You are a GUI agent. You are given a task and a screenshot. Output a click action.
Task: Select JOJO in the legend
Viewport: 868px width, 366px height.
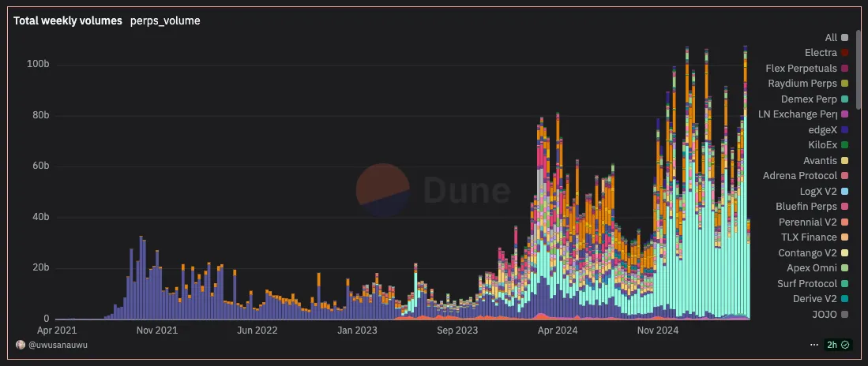pos(829,315)
